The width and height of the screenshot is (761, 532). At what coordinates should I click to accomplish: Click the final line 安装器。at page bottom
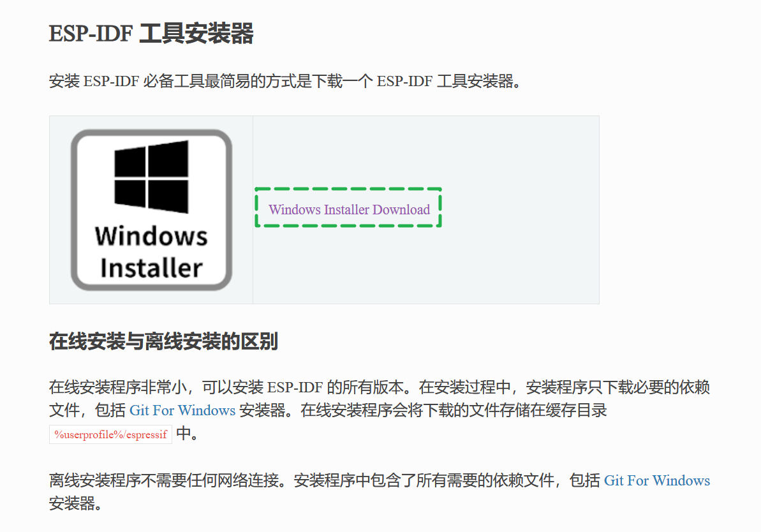76,503
